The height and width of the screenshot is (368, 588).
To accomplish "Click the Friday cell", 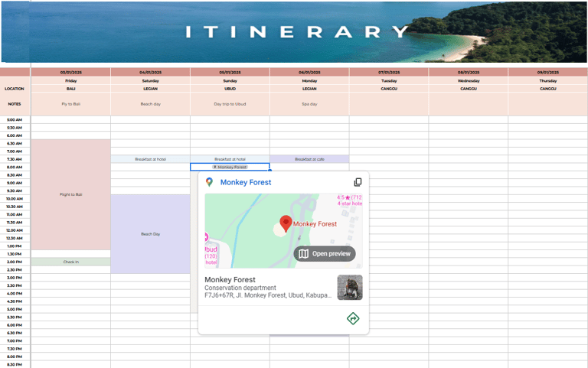I will pos(71,80).
